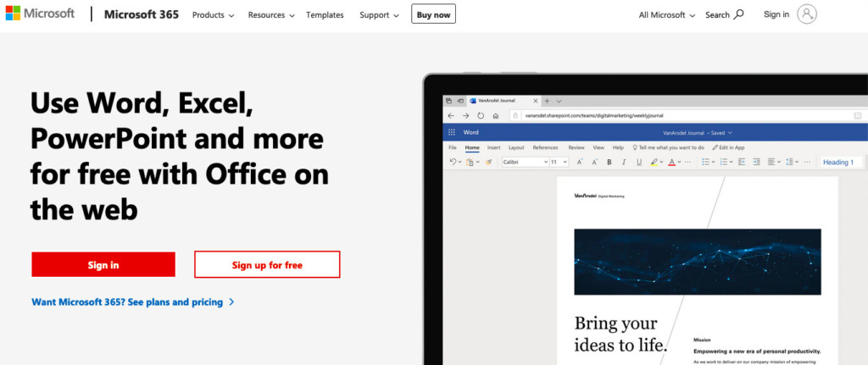The width and height of the screenshot is (868, 365).
Task: Open more paragraph options ellipsis
Action: 808,162
